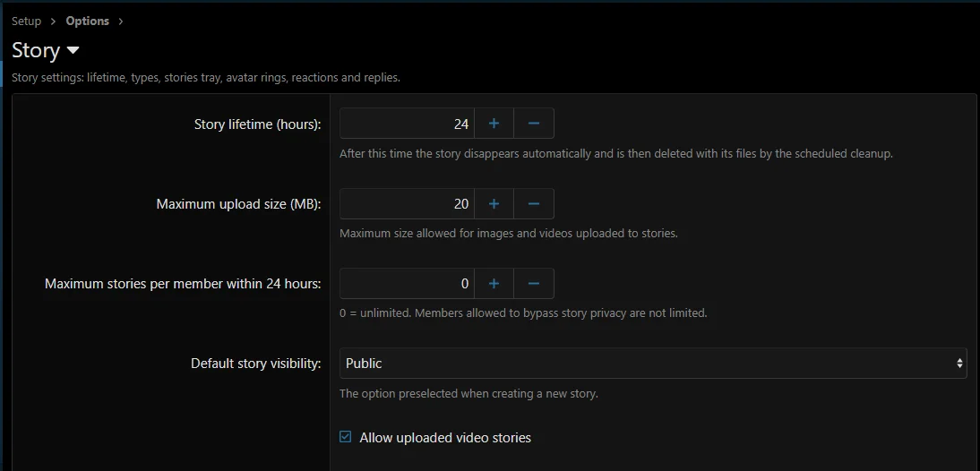
Task: Click plus for Maximum upload size
Action: coord(494,203)
